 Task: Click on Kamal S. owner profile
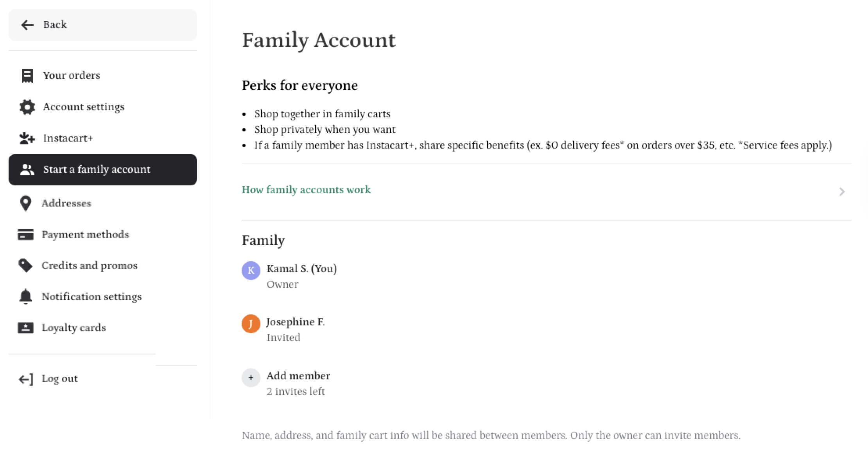click(301, 276)
